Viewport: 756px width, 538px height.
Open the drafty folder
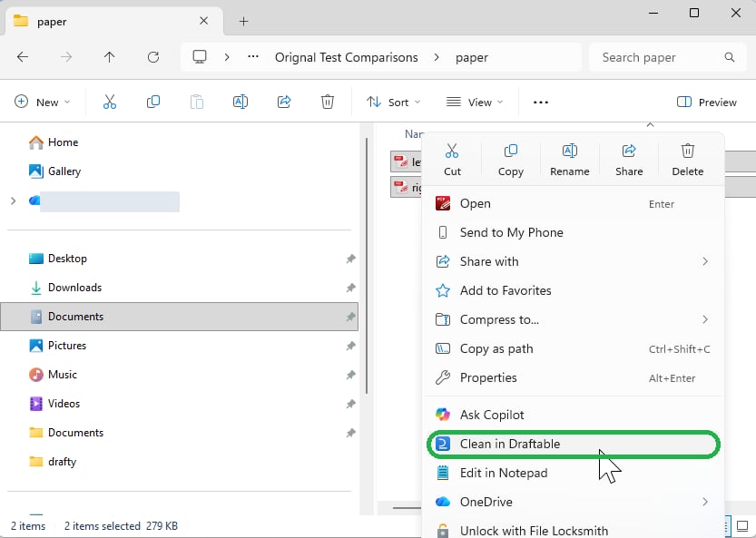[x=53, y=462]
